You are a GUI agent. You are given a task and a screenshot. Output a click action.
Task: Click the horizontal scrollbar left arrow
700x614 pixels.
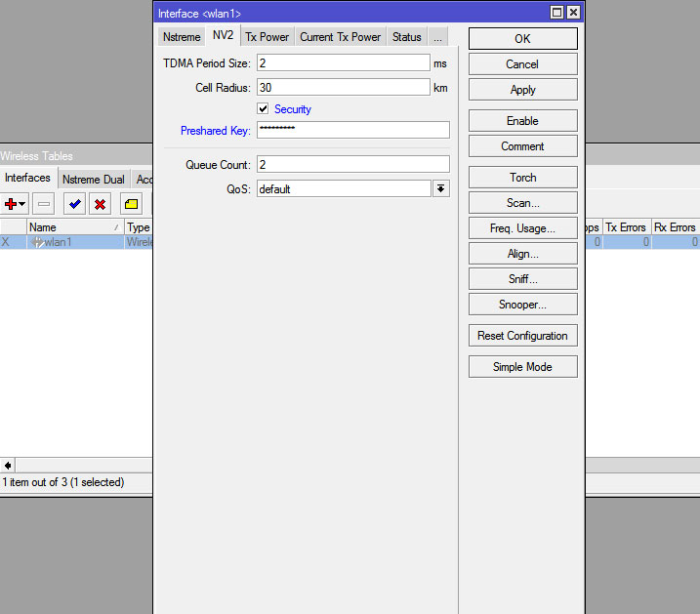tap(8, 466)
